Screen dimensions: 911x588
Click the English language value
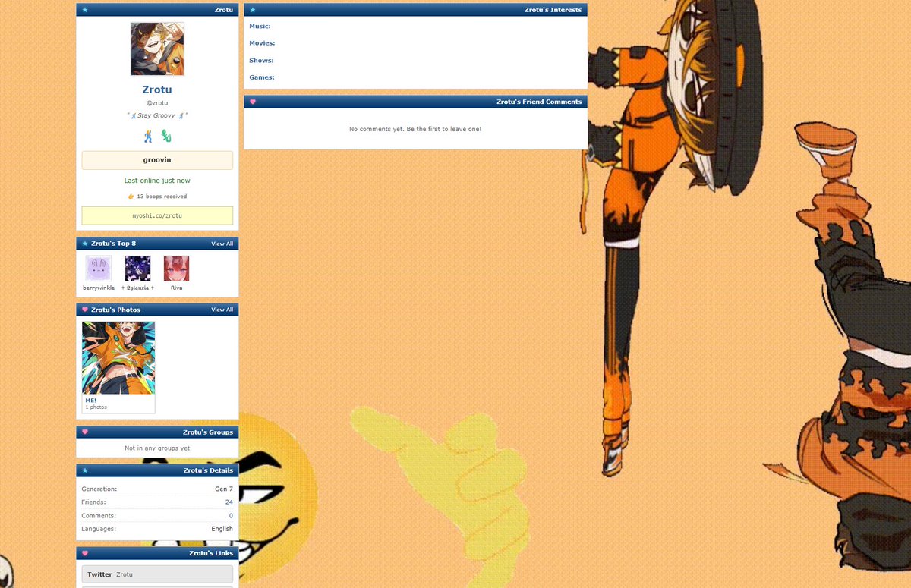(222, 529)
